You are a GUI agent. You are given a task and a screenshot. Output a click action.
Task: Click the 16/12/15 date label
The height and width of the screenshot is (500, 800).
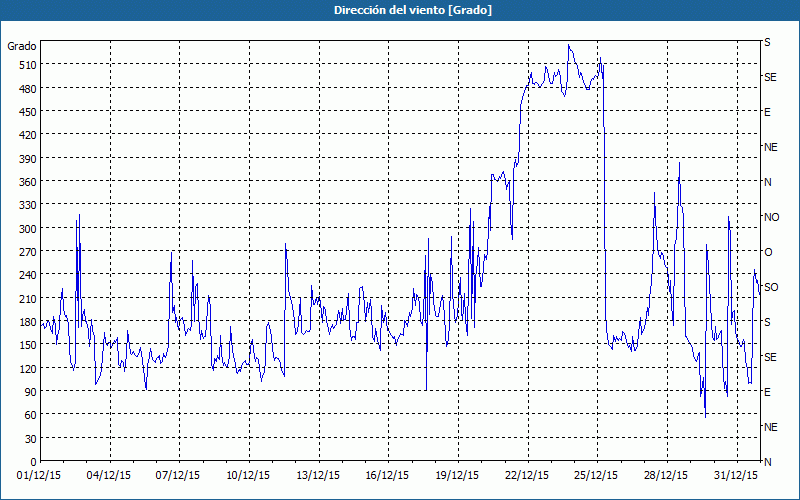click(387, 476)
